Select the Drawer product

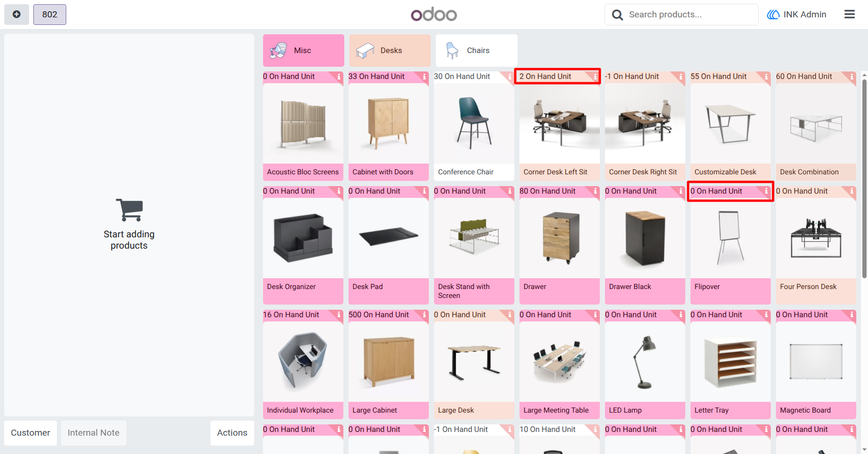(559, 245)
